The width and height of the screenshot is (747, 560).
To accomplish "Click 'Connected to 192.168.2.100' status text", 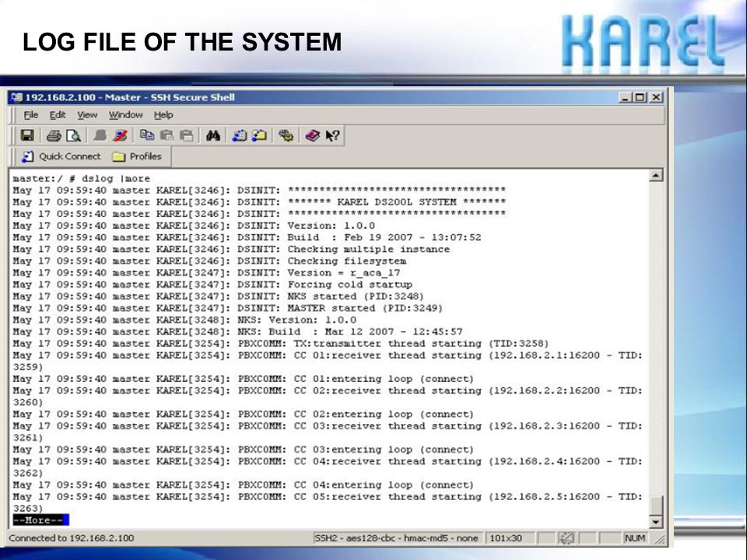I will click(72, 538).
